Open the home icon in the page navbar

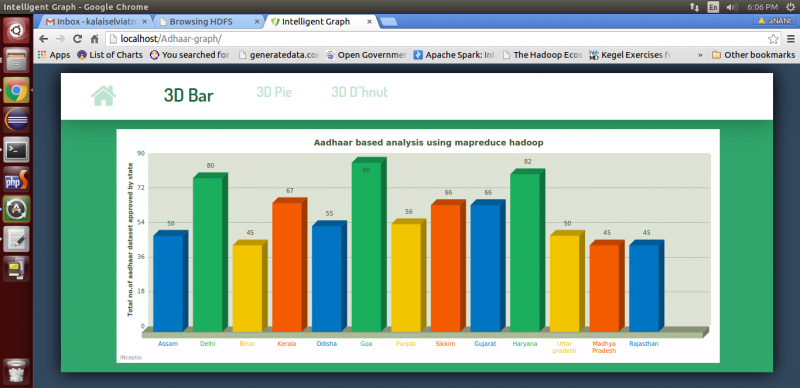pos(104,95)
